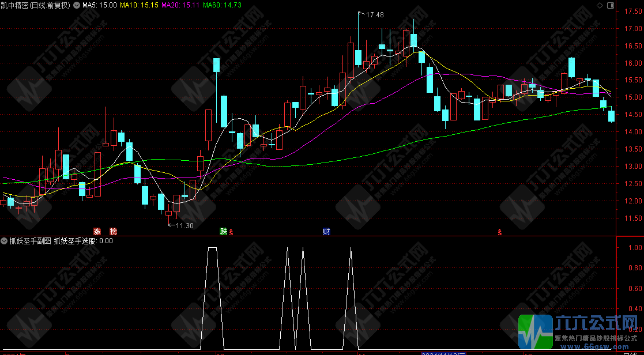Click the 15.50 price axis label
This screenshot has width=644, height=355.
[x=632, y=81]
